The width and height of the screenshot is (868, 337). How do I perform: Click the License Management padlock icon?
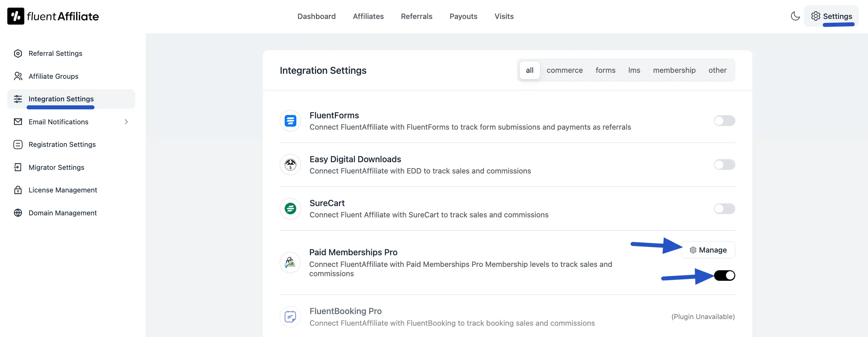18,190
